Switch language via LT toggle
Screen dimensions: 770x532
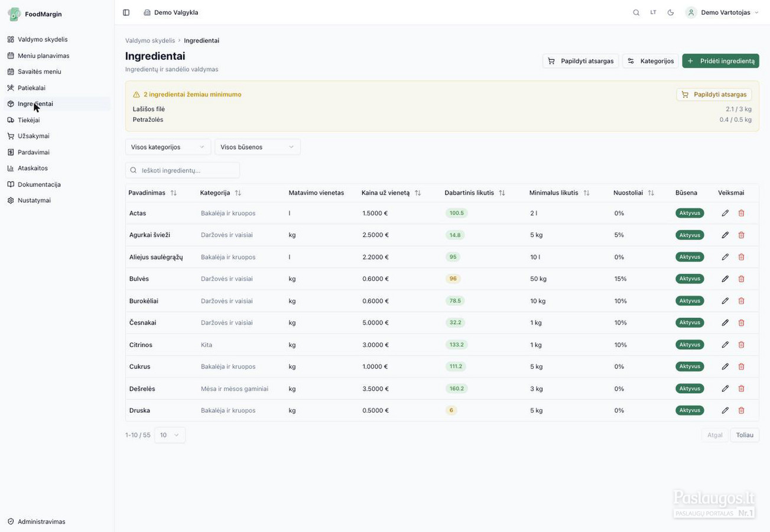click(x=653, y=12)
